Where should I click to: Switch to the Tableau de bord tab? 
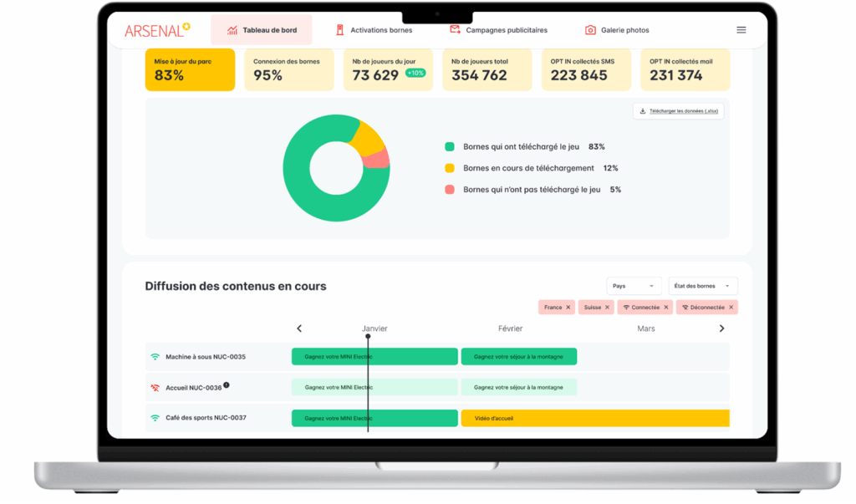point(261,29)
